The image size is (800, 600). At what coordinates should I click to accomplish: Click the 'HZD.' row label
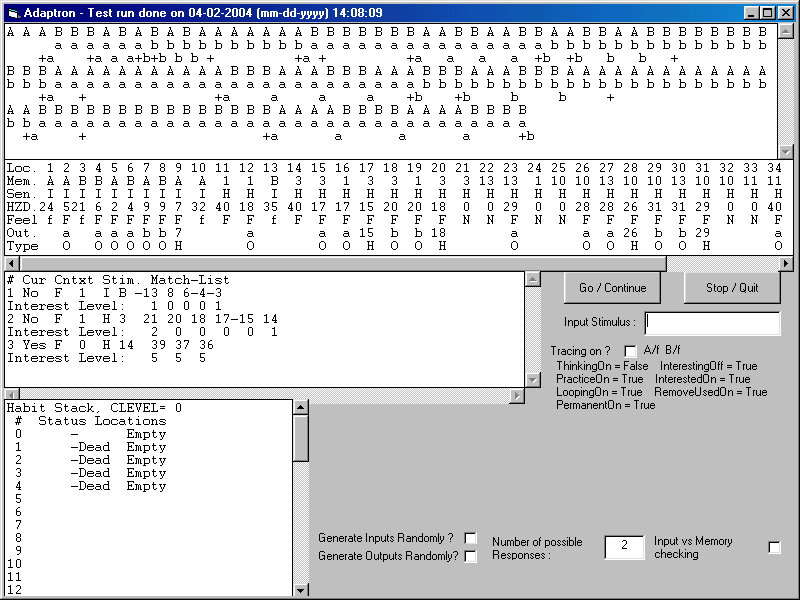[x=21, y=207]
